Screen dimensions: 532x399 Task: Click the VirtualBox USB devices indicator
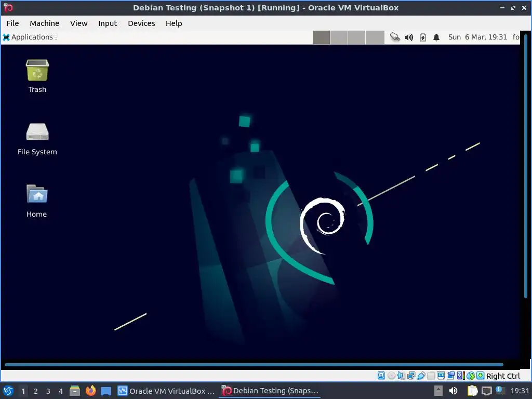(x=421, y=376)
